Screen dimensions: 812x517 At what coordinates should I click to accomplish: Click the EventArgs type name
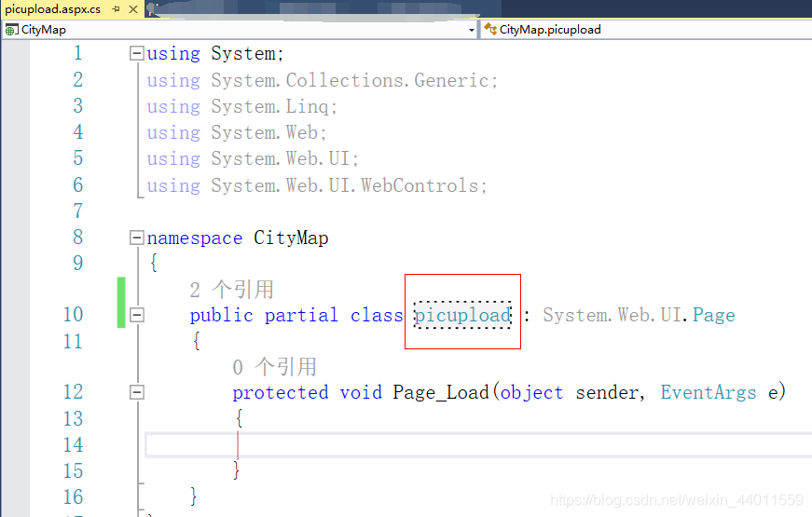[708, 392]
